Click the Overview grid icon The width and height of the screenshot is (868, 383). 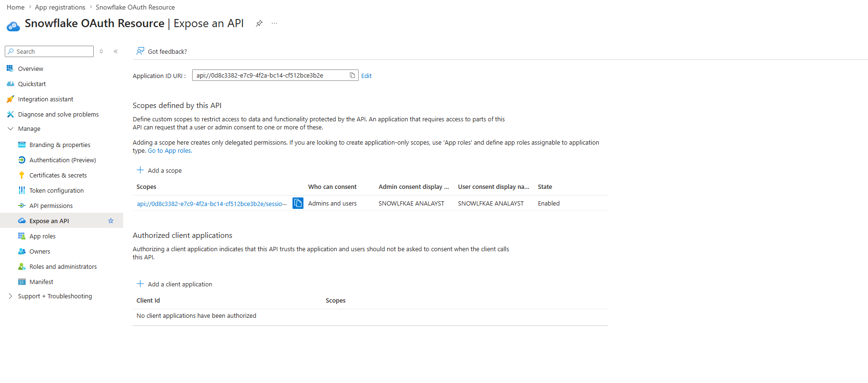(x=10, y=69)
